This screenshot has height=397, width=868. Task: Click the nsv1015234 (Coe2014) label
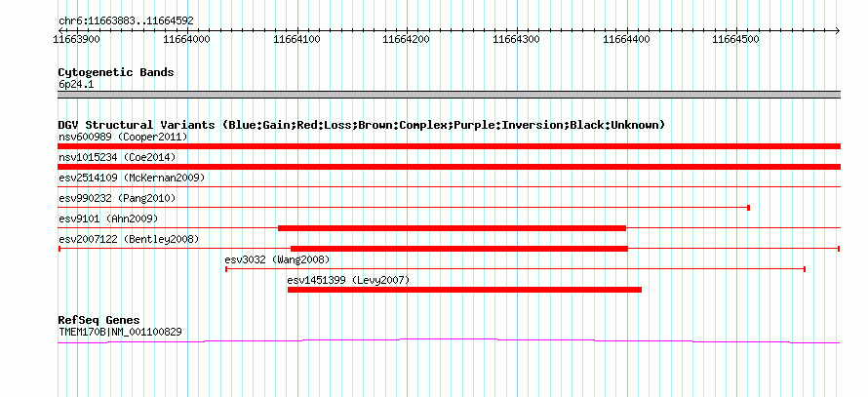coord(117,157)
